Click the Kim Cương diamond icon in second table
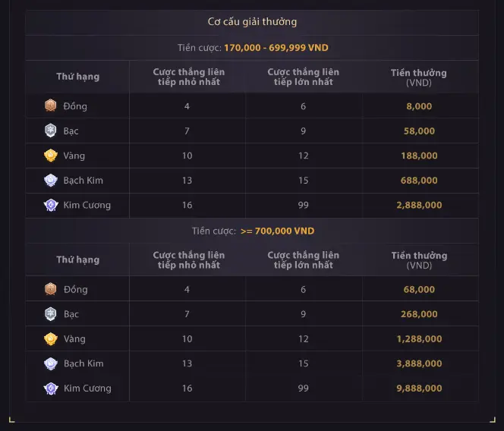 51,389
